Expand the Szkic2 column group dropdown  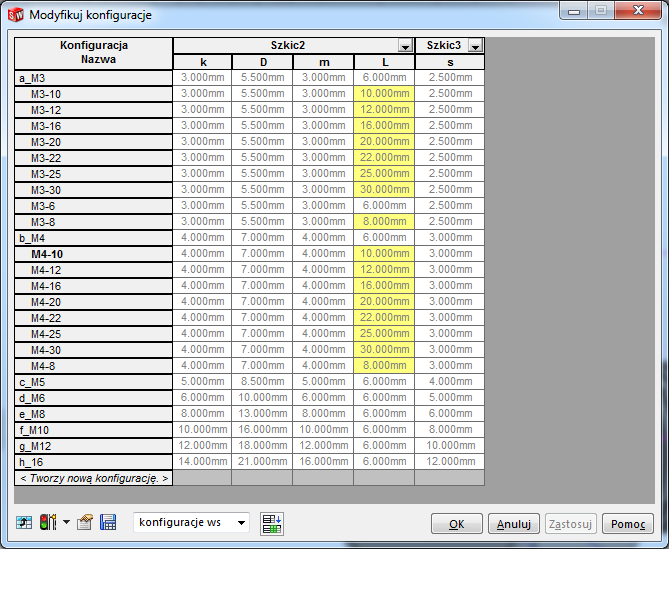(x=405, y=46)
